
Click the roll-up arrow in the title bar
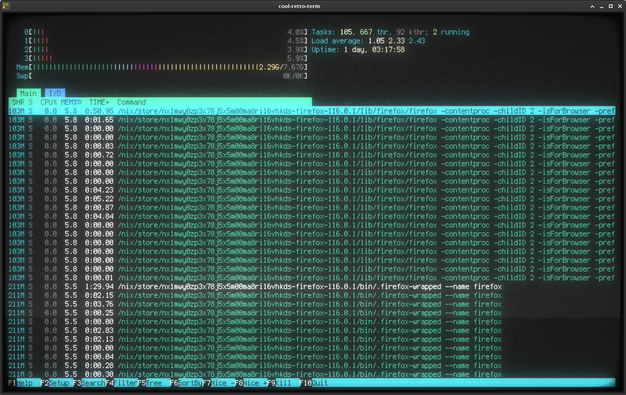592,6
